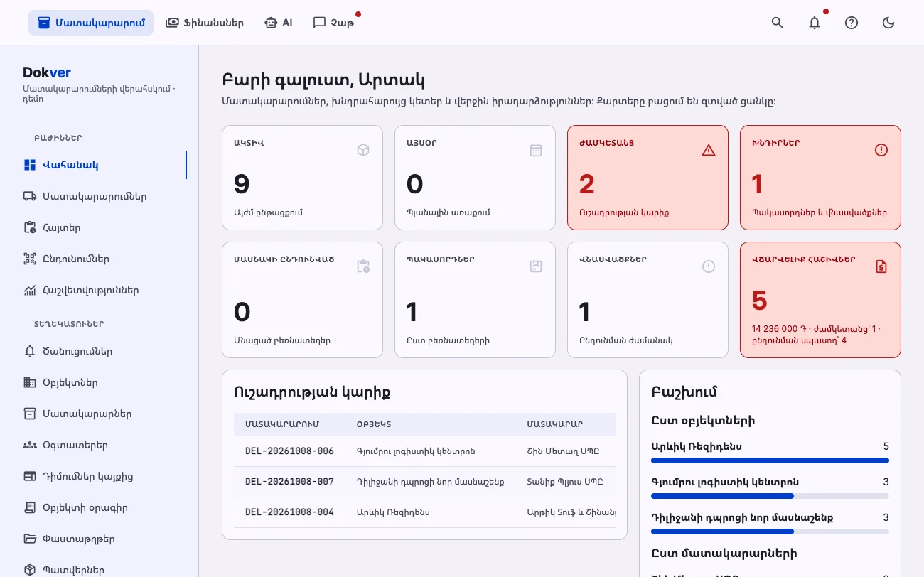Click the Հաշվետվություններ chart icon
The image size is (924, 577).
(30, 290)
